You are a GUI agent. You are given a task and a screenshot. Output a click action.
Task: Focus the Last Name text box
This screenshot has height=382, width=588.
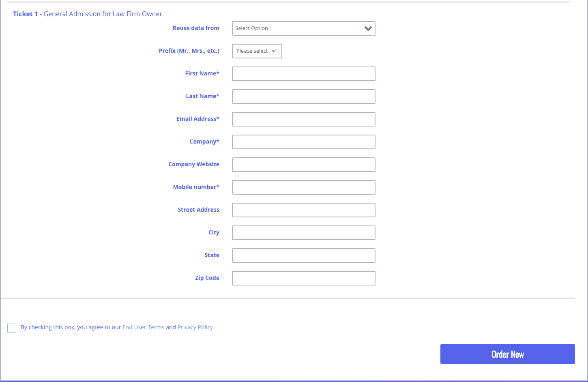(303, 97)
